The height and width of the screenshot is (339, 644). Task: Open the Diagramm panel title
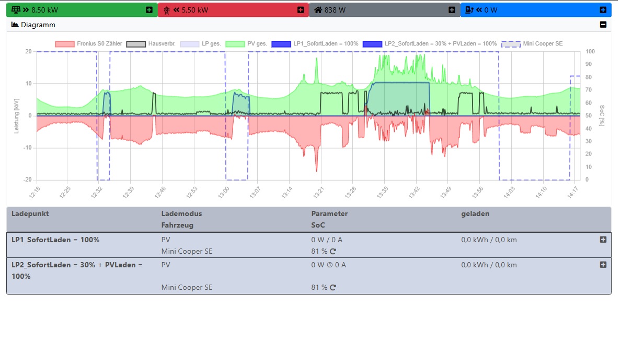click(x=38, y=25)
